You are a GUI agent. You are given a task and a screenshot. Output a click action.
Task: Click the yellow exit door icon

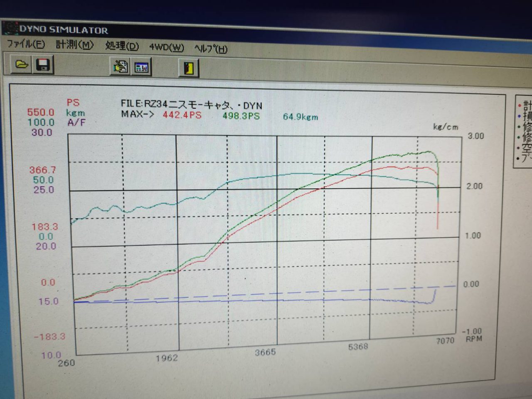[x=189, y=68]
